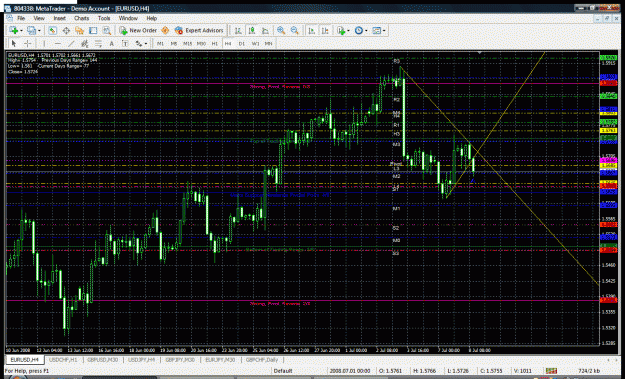Toggle Expert Advisors on or off
This screenshot has height=379, width=625.
[199, 30]
